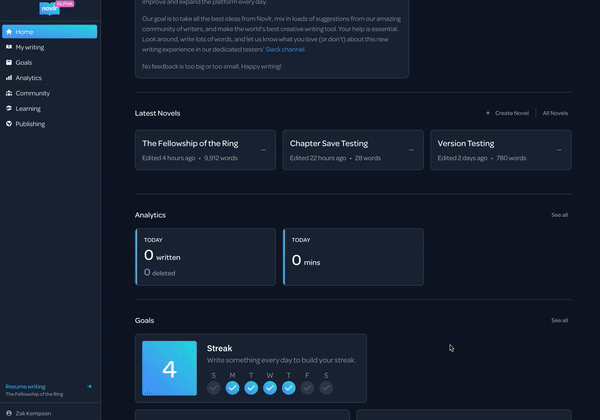Click See all next to Goals
The image size is (600, 420).
point(559,320)
